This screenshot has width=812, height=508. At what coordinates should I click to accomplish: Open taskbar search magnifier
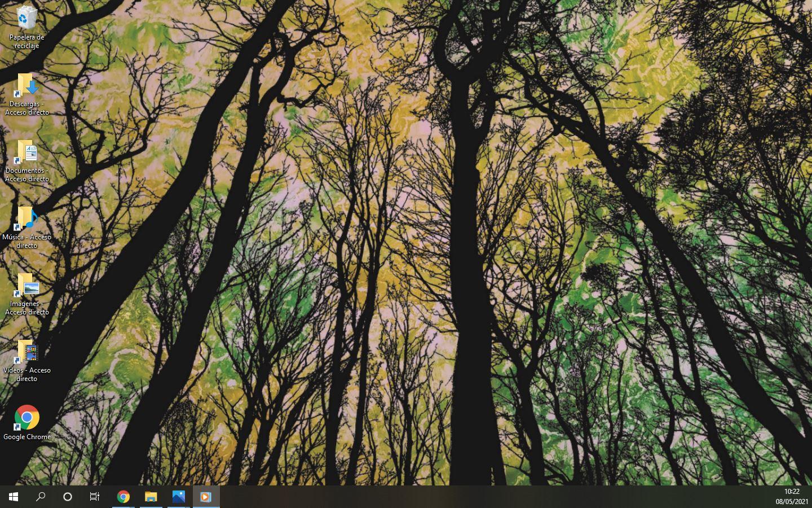click(x=41, y=497)
